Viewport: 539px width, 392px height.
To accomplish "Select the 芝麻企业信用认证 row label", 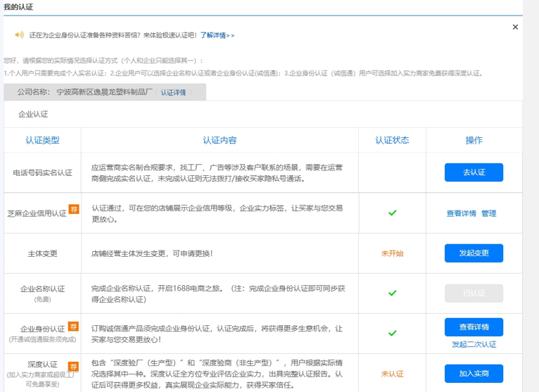I will coord(37,213).
